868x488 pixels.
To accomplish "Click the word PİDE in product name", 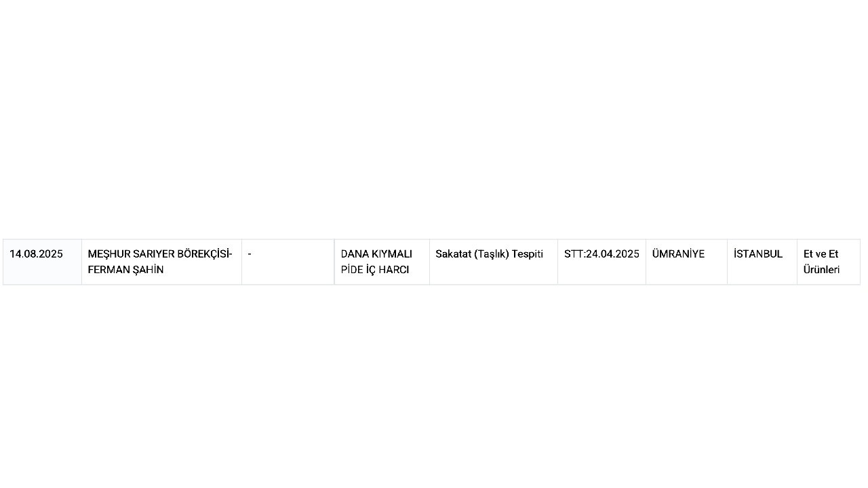I will coord(353,270).
